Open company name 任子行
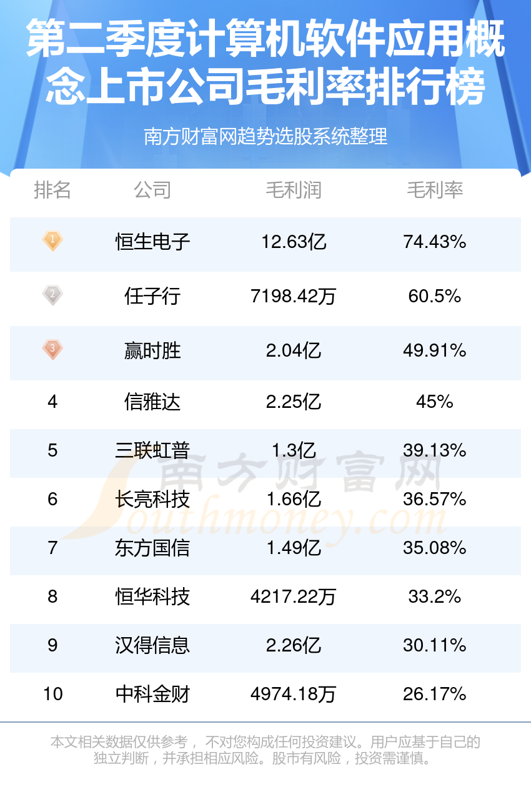 [152, 295]
